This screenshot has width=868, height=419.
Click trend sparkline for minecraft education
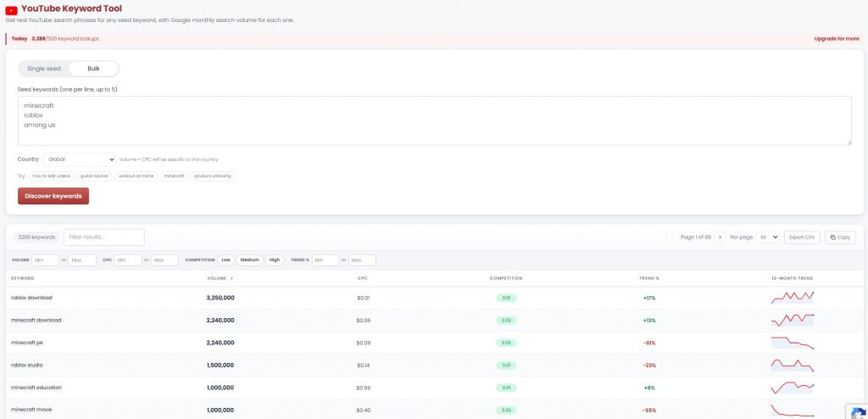(793, 388)
